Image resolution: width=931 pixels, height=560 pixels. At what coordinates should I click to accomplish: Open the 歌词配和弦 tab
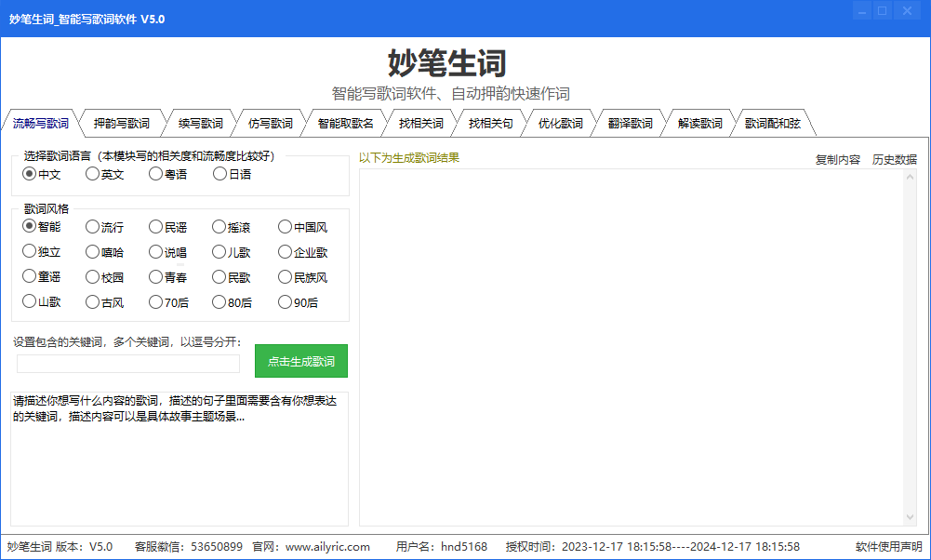click(773, 124)
